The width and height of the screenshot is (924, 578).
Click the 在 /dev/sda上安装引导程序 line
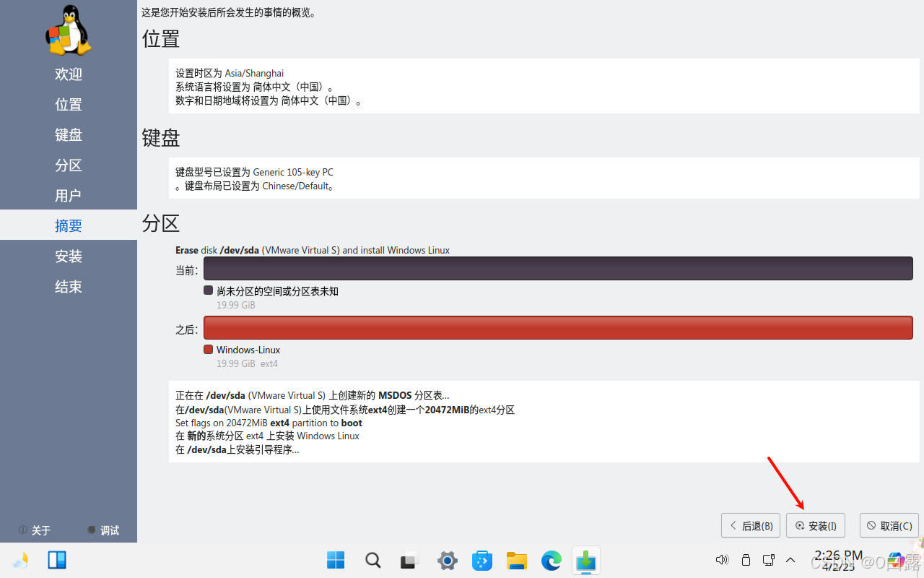[x=237, y=449]
